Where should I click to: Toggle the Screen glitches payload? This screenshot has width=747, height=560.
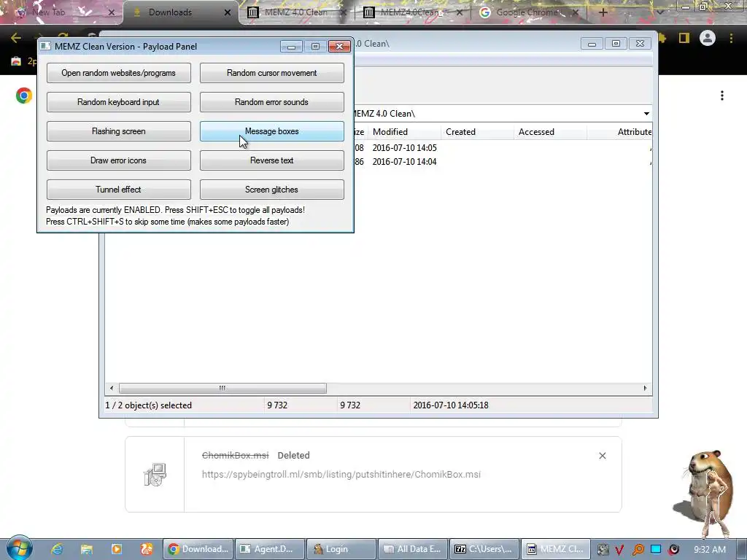click(x=271, y=190)
